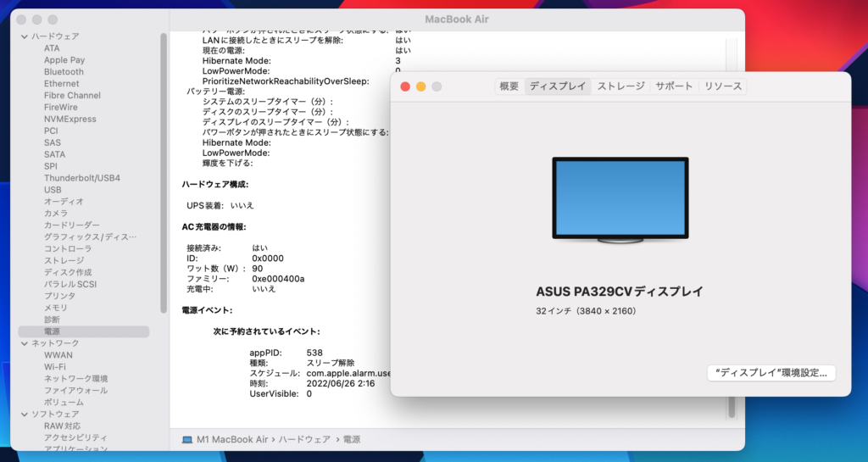This screenshot has height=462, width=868.
Task: Select グラフィックス/ディス… in the sidebar
Action: 90,237
